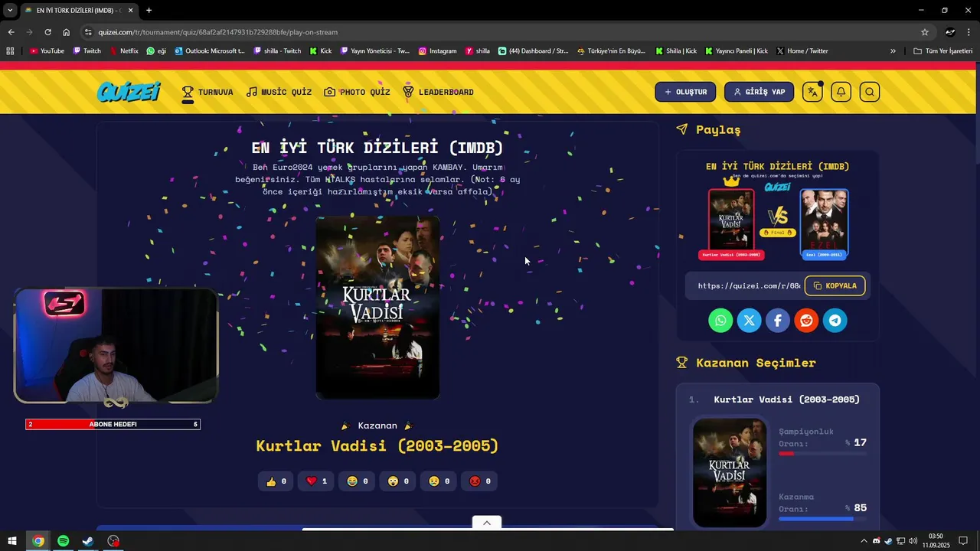This screenshot has height=551, width=980.
Task: Click the laughing emoji reaction
Action: (358, 481)
